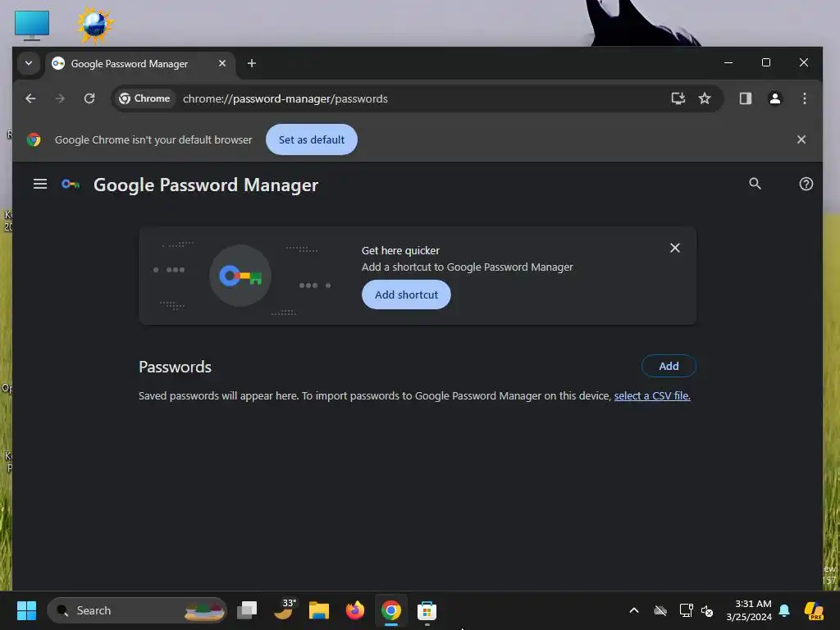Image resolution: width=840 pixels, height=630 pixels.
Task: Open File Explorer from taskbar
Action: pyautogui.click(x=319, y=610)
